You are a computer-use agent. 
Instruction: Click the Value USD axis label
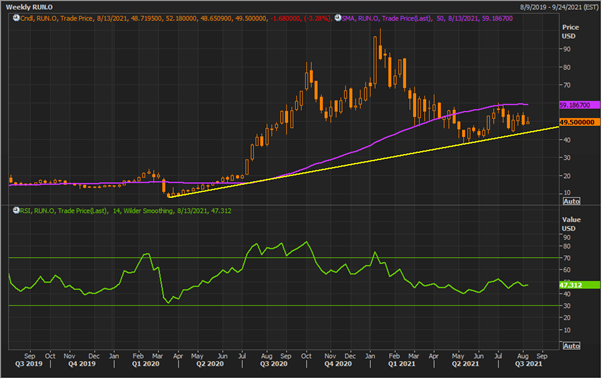click(571, 224)
